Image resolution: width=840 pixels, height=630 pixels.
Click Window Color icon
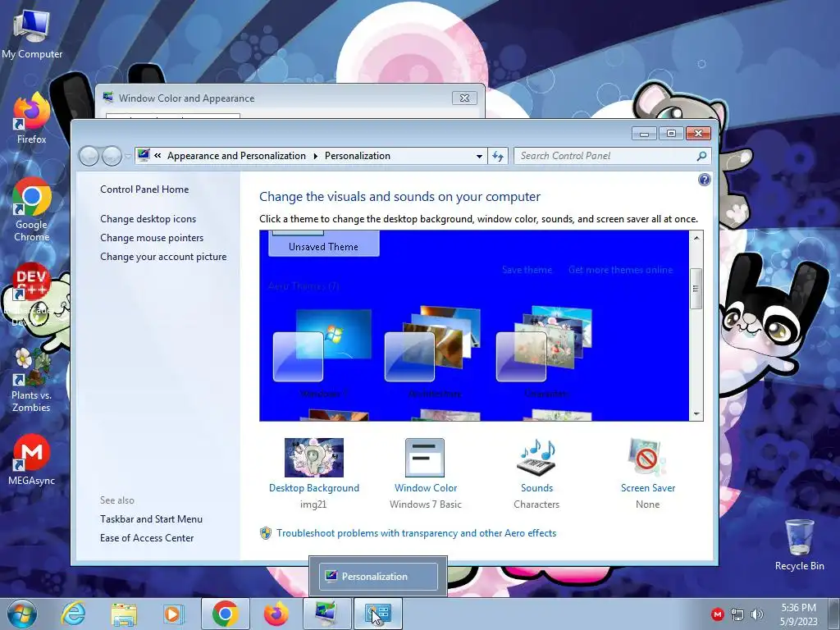click(x=425, y=458)
